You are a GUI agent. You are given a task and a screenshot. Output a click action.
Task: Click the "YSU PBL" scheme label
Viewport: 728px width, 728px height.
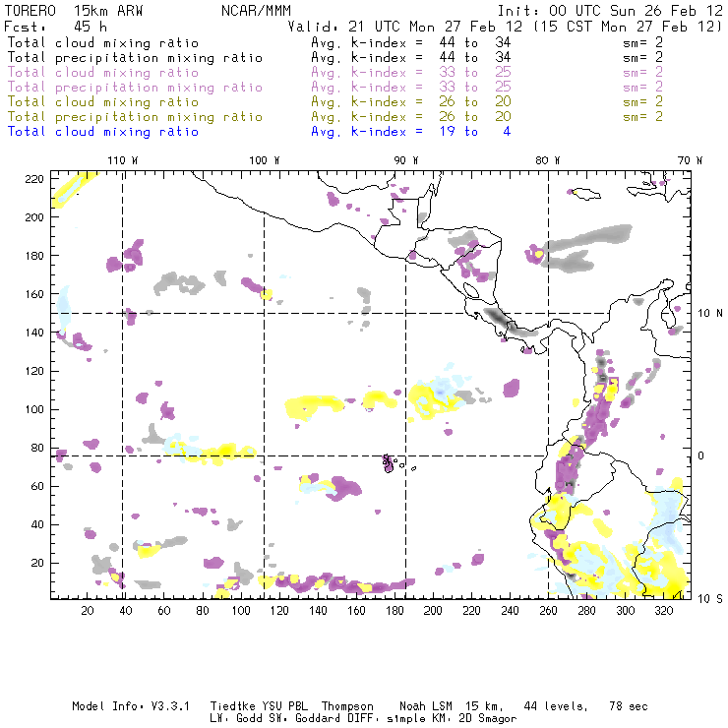coord(283,706)
